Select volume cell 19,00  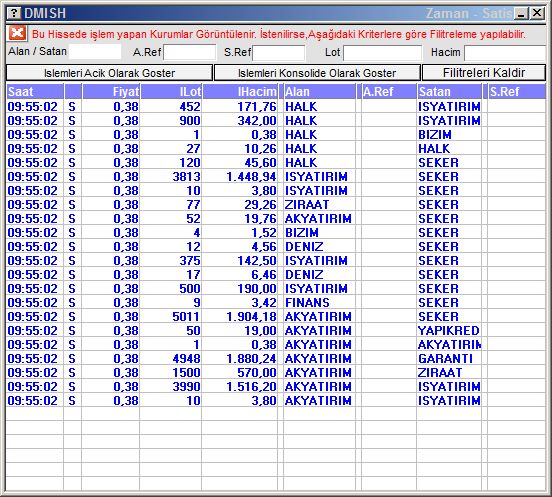[x=261, y=331]
